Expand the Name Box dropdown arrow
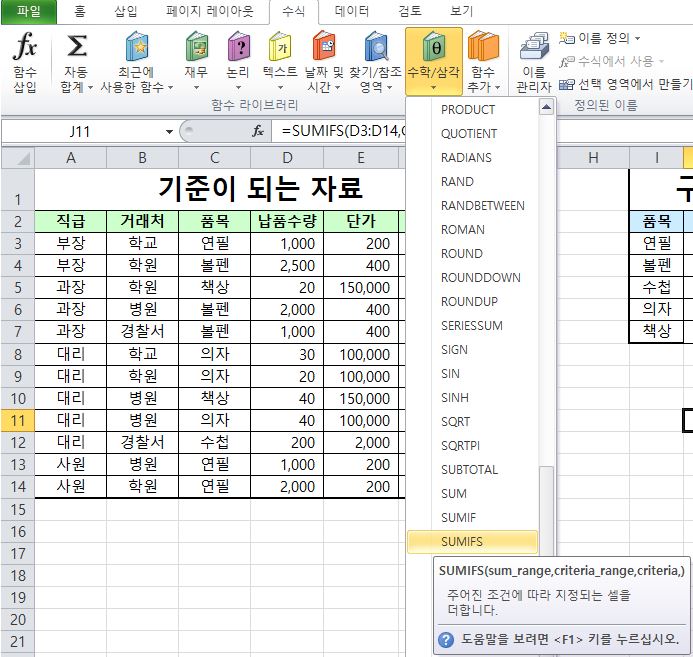Screen dimensions: 693x657 click(169, 132)
